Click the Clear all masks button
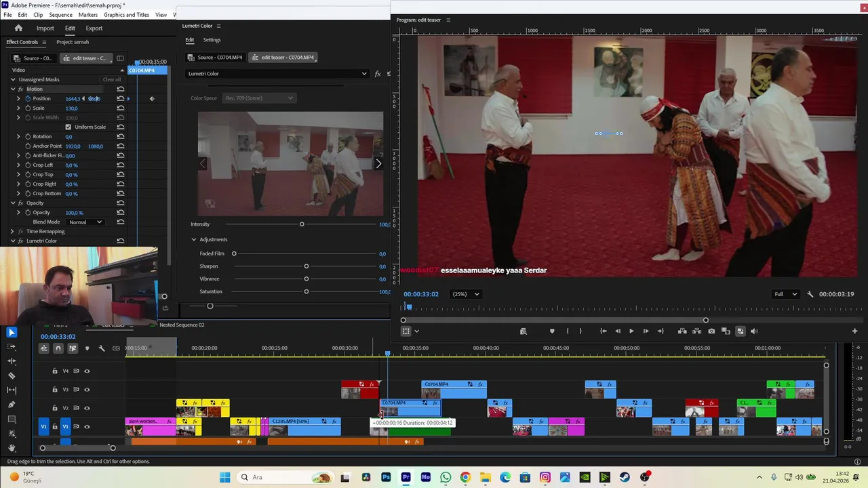This screenshot has height=488, width=868. 111,79
